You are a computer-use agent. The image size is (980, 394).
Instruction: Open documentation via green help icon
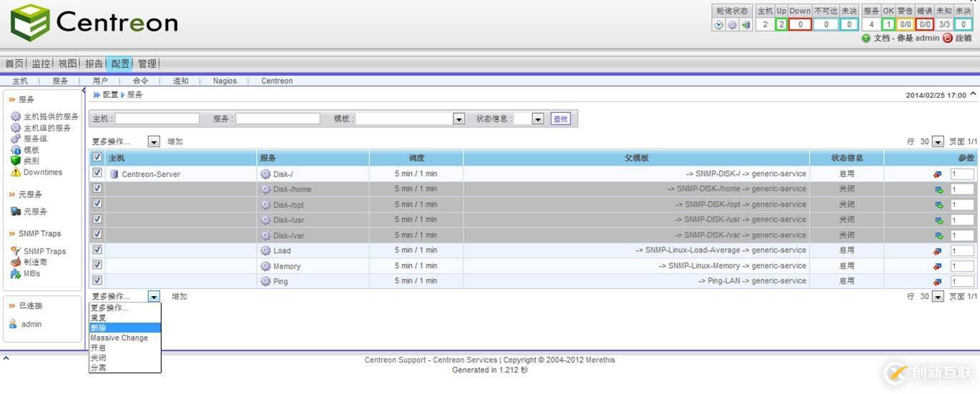tap(866, 38)
